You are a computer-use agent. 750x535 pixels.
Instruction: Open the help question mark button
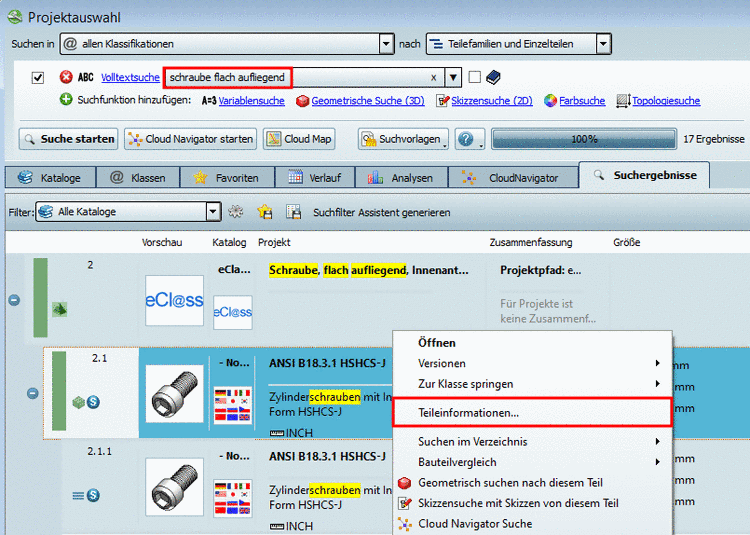point(469,139)
